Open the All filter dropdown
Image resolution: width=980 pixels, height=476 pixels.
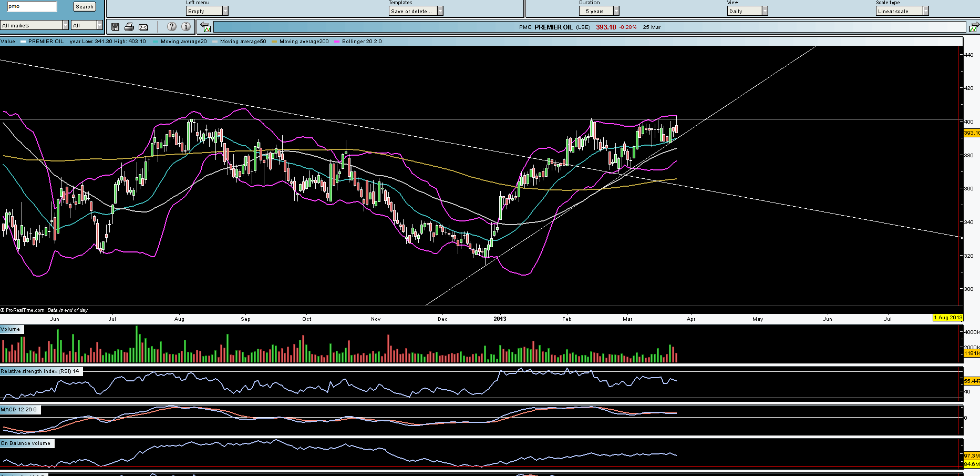[x=87, y=25]
